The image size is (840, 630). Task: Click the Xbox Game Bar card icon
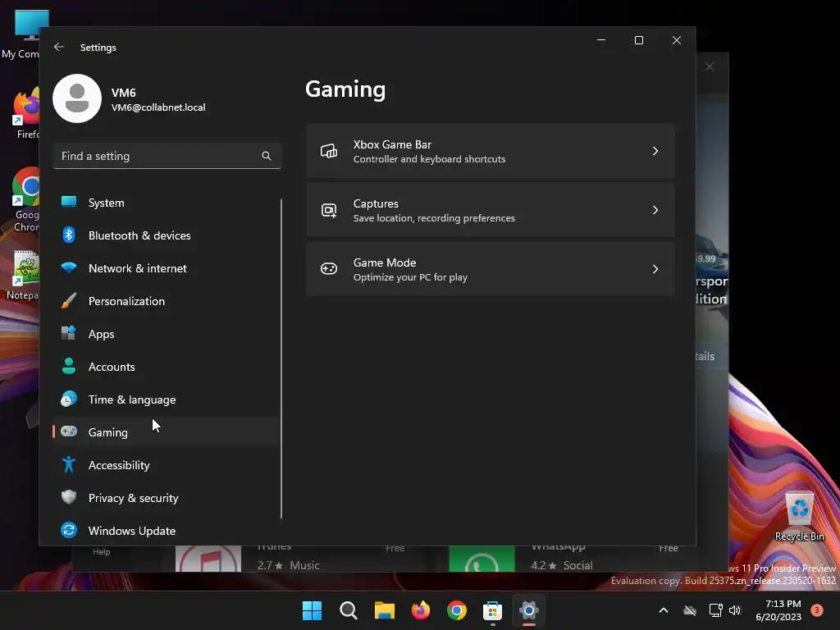point(329,151)
